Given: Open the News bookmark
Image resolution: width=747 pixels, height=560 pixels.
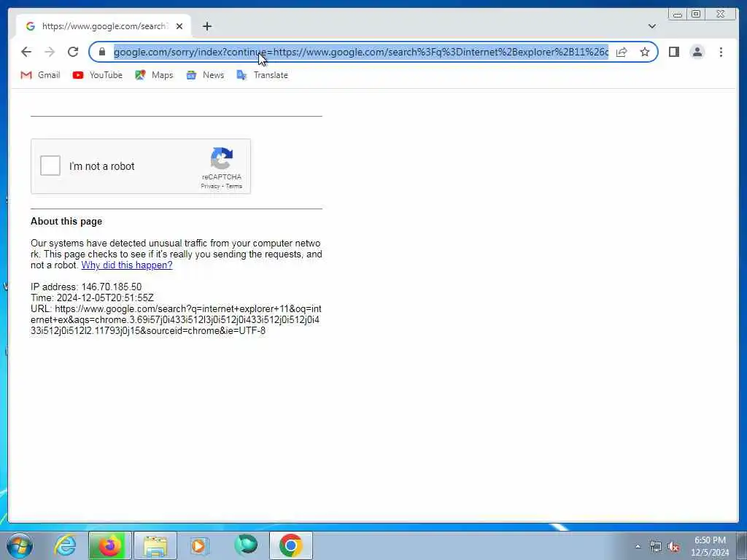Looking at the screenshot, I should (205, 75).
